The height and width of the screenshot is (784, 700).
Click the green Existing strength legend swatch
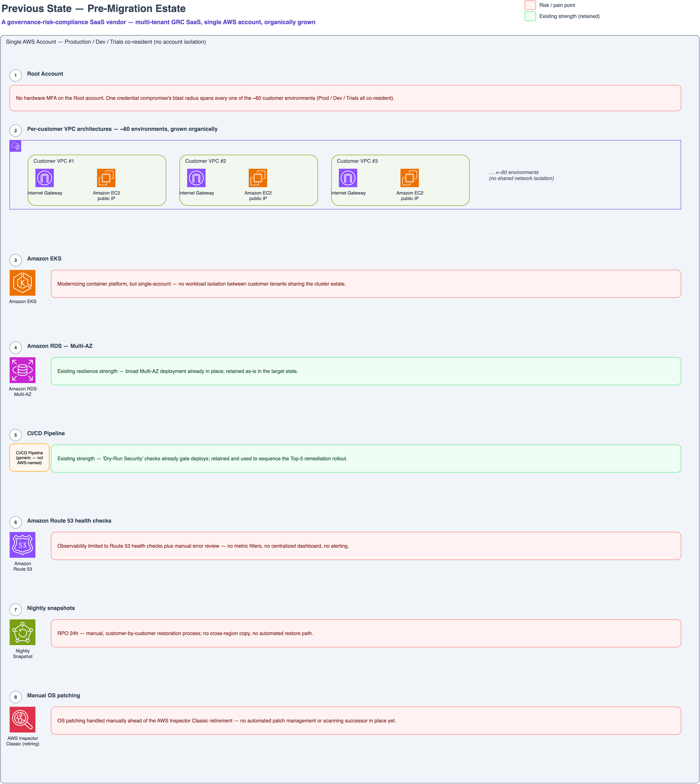click(x=530, y=16)
